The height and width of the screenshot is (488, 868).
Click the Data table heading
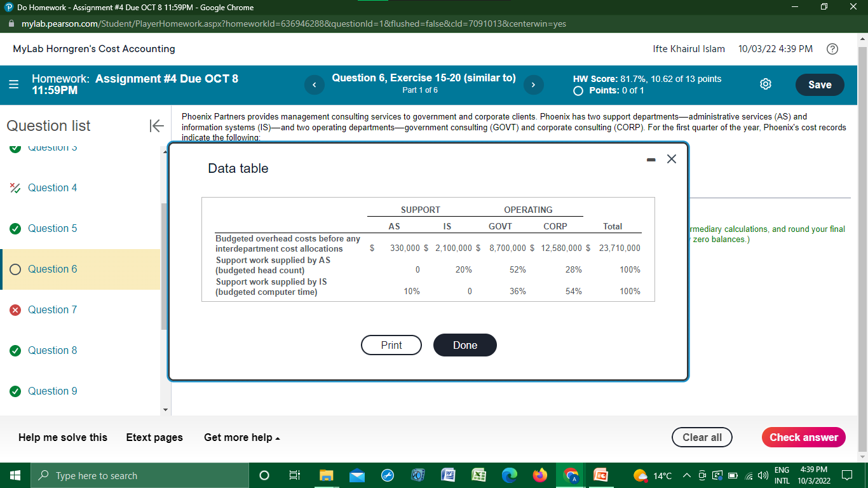tap(238, 168)
